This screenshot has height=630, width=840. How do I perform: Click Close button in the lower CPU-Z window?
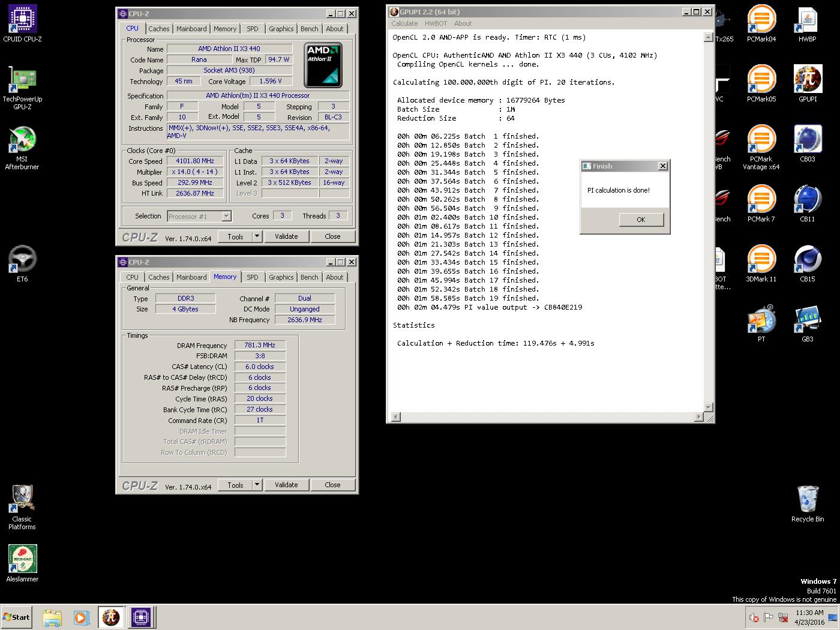pyautogui.click(x=332, y=485)
